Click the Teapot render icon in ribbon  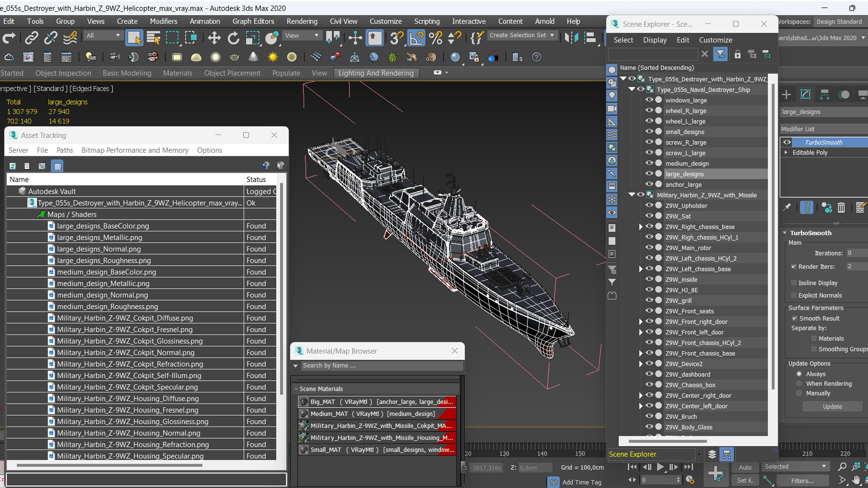coord(234,57)
